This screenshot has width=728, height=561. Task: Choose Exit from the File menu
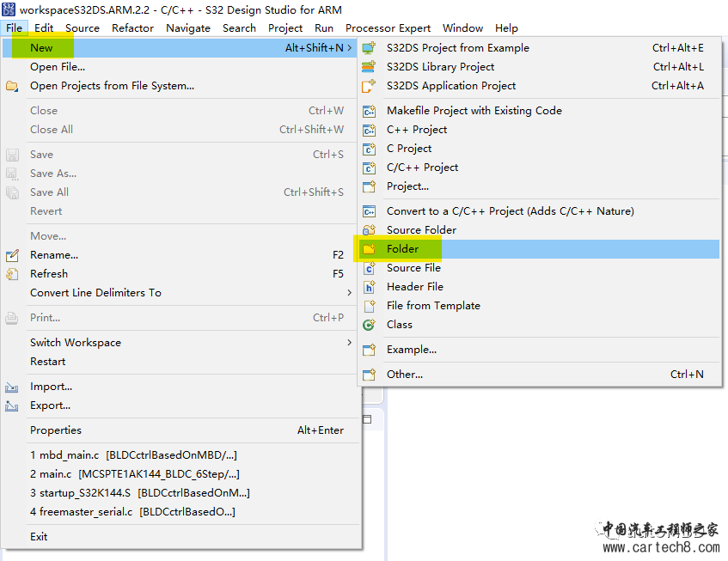[181, 537]
